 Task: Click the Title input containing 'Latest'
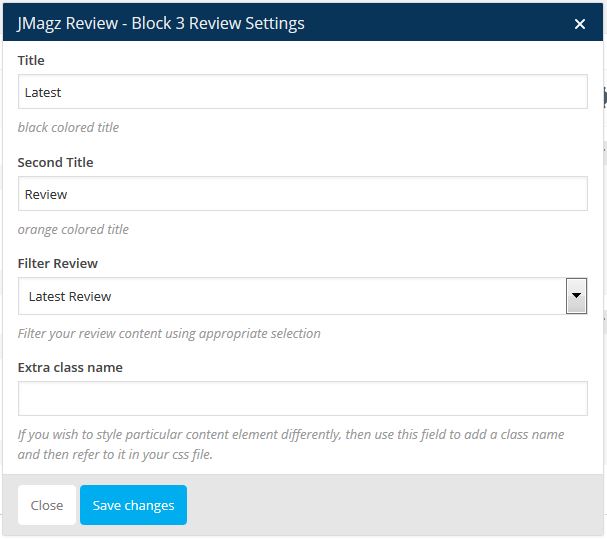point(302,92)
